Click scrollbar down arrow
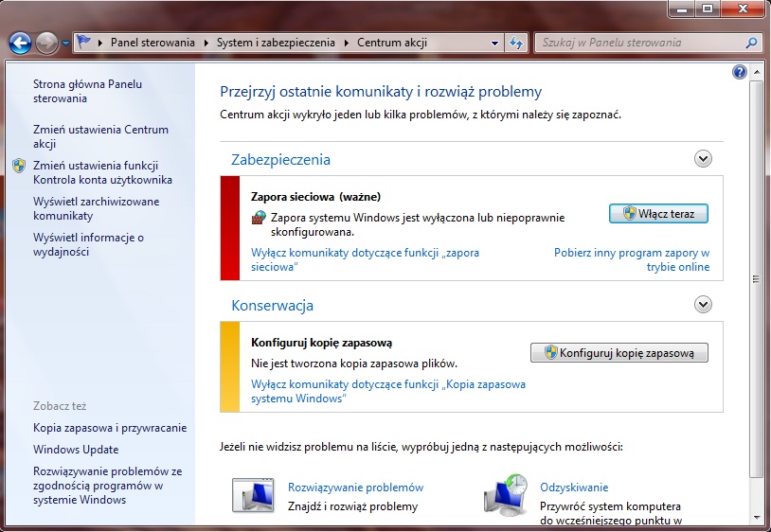The width and height of the screenshot is (771, 532). 756,518
